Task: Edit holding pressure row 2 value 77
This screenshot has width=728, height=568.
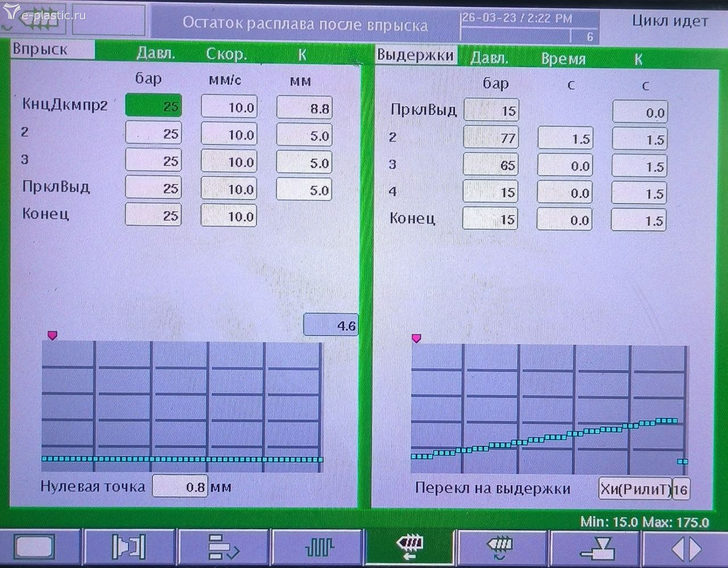Action: click(x=491, y=138)
